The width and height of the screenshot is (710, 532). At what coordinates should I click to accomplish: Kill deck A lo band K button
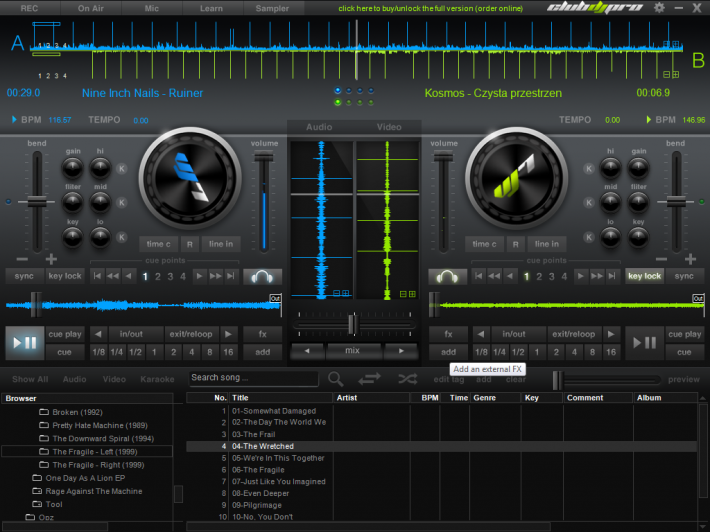121,237
